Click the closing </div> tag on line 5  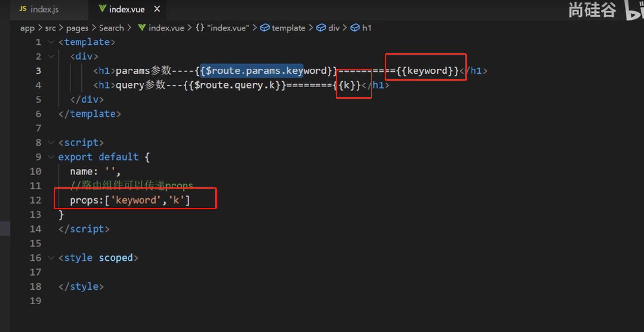click(86, 100)
